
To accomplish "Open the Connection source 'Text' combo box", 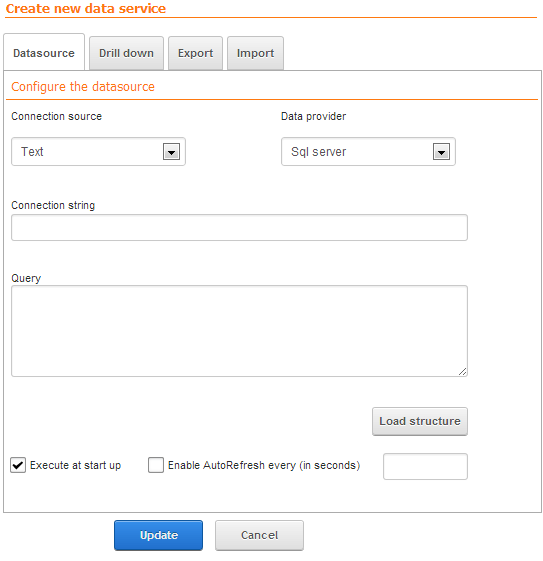I will pos(98,152).
